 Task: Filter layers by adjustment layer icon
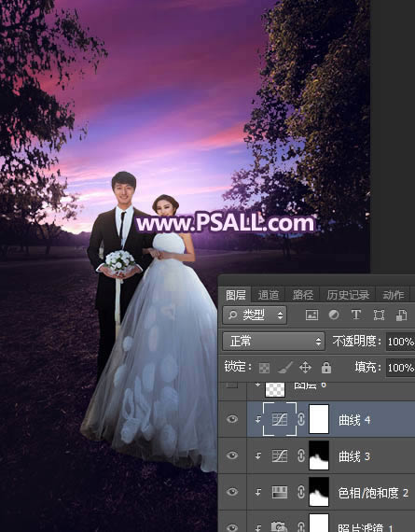(334, 315)
